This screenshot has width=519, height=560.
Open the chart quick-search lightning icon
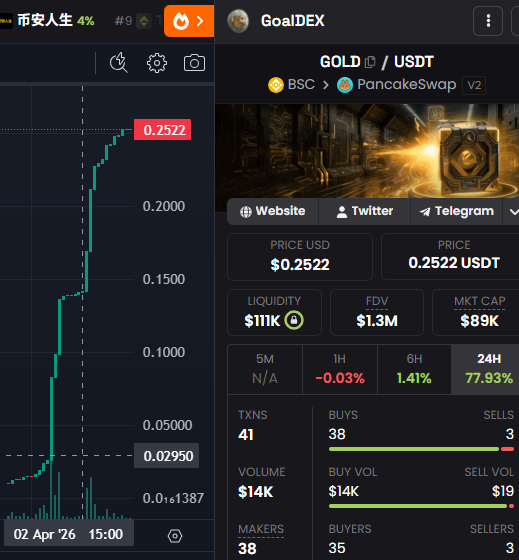click(x=119, y=63)
